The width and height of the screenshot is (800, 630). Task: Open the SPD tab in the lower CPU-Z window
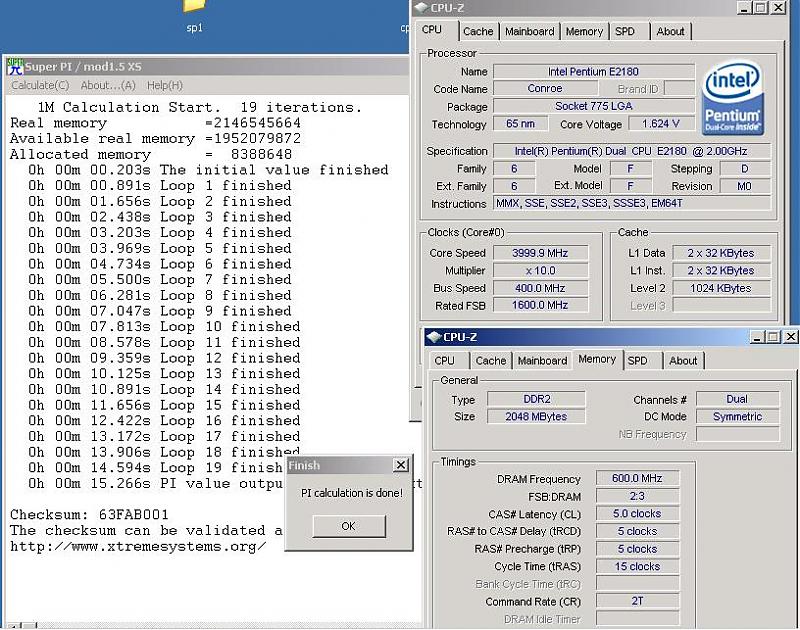pos(638,361)
